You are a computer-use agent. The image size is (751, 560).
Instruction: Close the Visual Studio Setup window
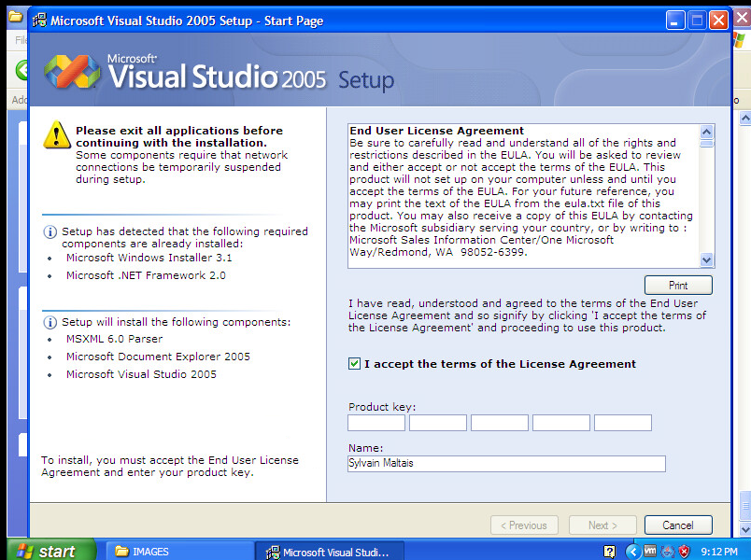point(718,21)
